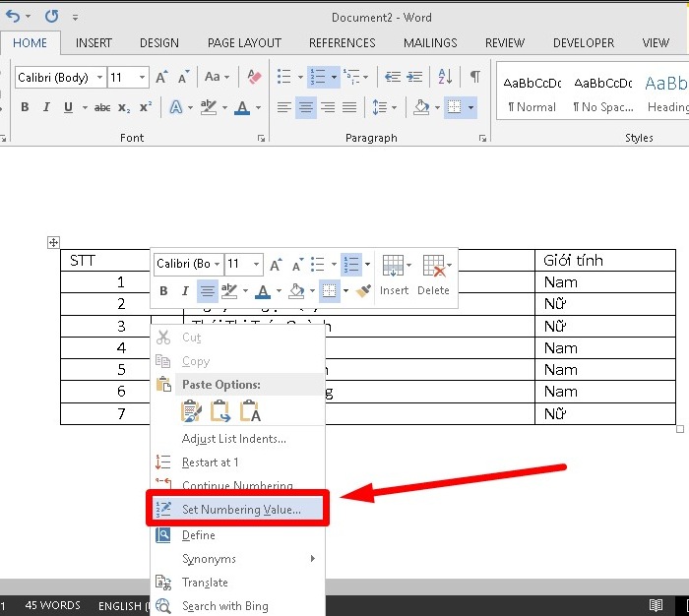Choose Set Numbering Value from context menu

coord(237,509)
